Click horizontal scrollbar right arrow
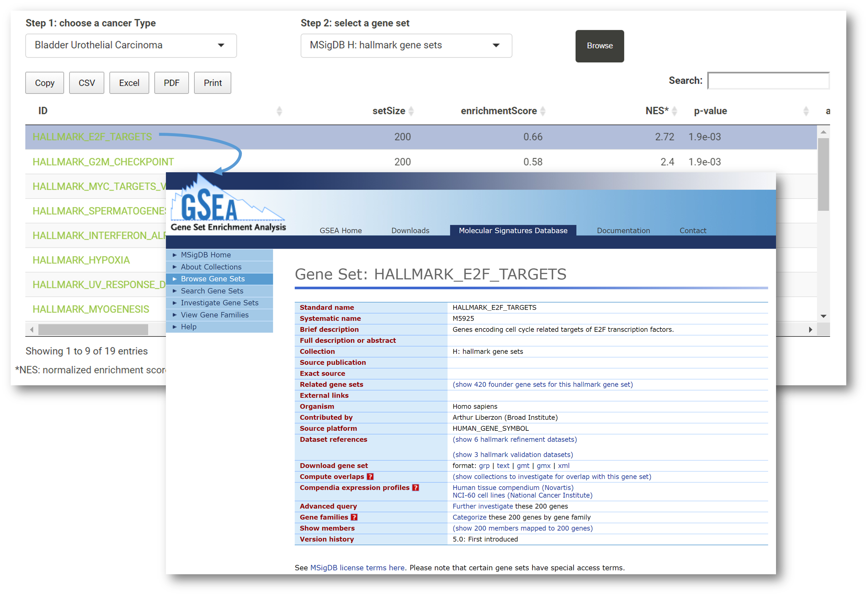868x596 pixels. [810, 330]
